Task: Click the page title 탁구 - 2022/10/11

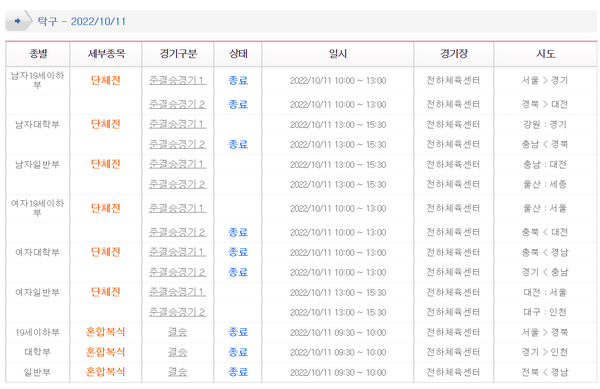Action: tap(82, 21)
